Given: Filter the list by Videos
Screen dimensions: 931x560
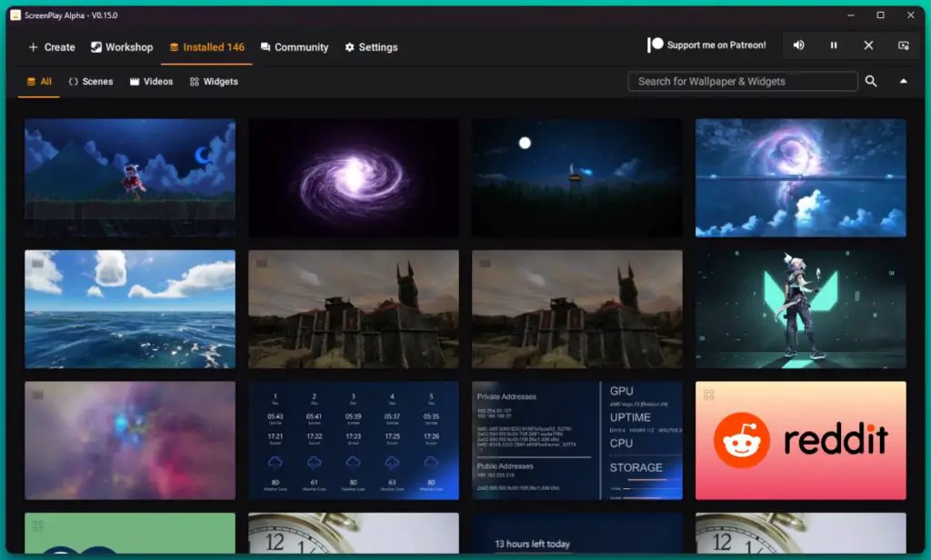Looking at the screenshot, I should 152,81.
